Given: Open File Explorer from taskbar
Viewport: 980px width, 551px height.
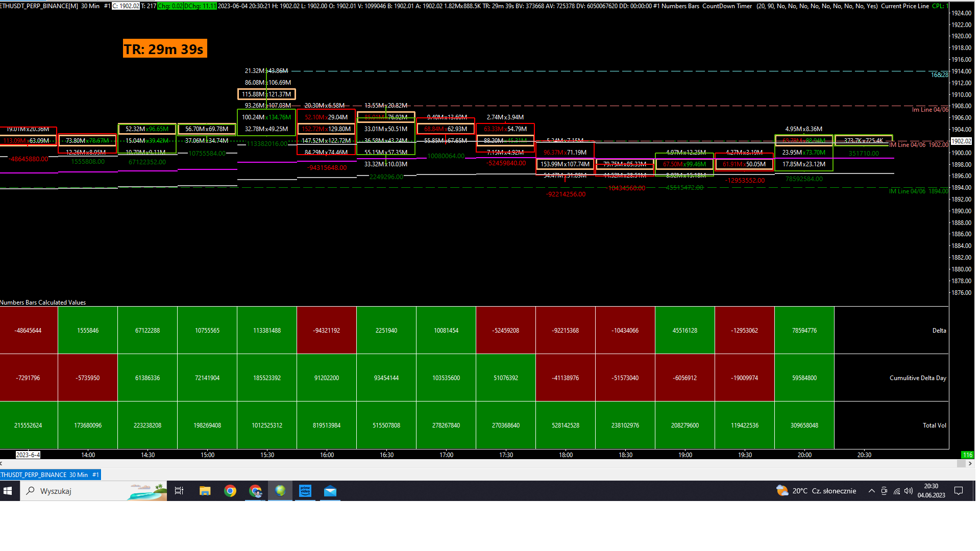Looking at the screenshot, I should 205,491.
